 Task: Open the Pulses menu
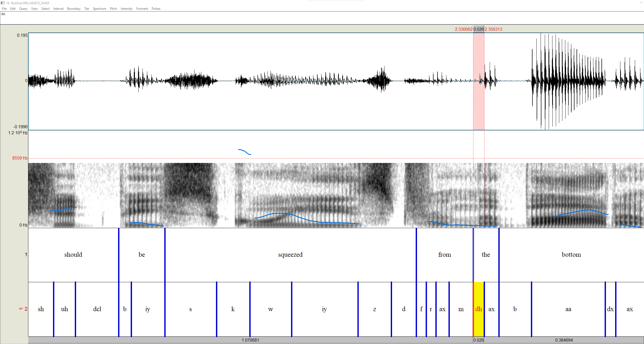[156, 8]
